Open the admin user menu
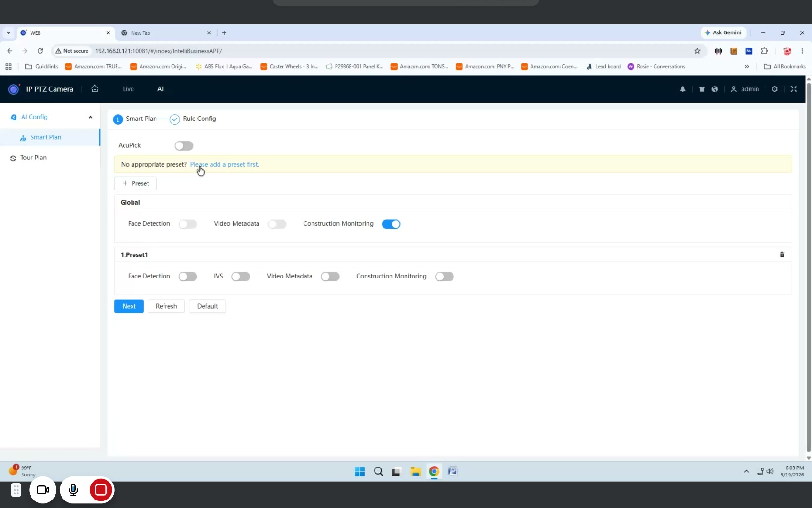 [x=745, y=89]
